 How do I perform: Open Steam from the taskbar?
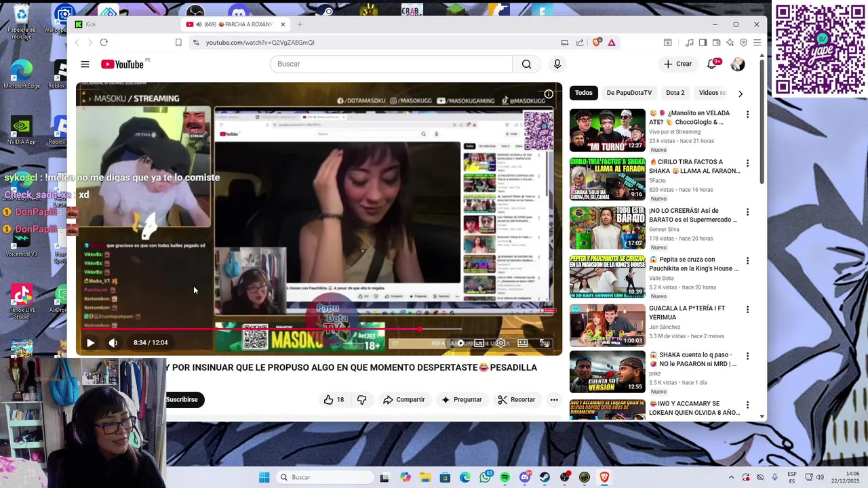coord(545,478)
